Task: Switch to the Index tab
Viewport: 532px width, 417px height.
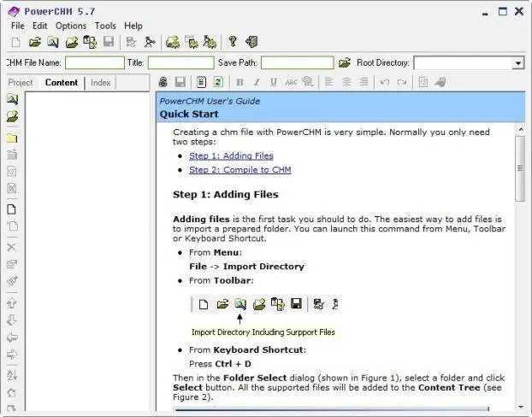Action: tap(100, 83)
